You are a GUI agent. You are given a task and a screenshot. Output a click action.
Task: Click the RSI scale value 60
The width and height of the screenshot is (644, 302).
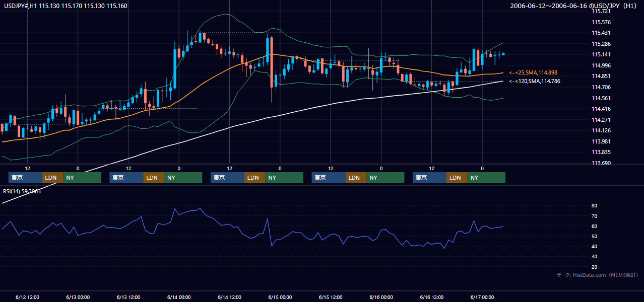click(x=595, y=226)
